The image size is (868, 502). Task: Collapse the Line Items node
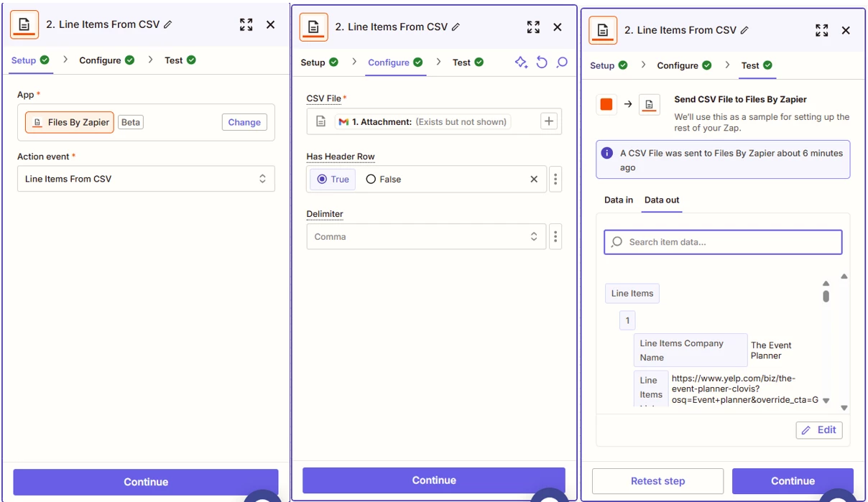point(632,293)
